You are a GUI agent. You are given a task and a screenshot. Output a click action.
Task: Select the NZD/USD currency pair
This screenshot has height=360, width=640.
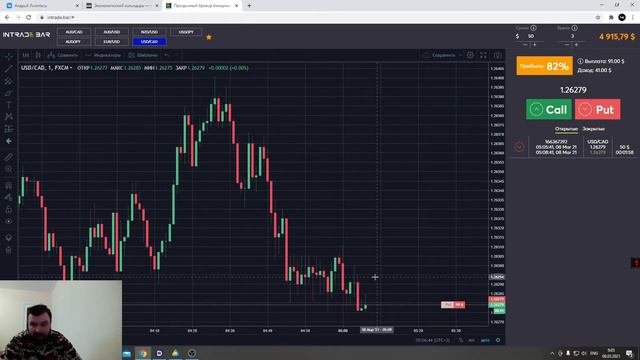click(x=149, y=32)
